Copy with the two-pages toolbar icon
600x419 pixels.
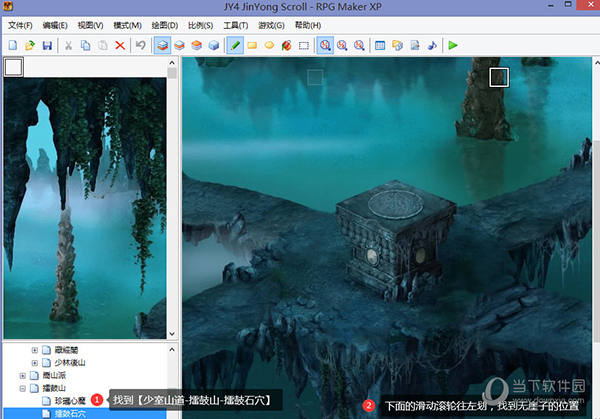(x=86, y=46)
